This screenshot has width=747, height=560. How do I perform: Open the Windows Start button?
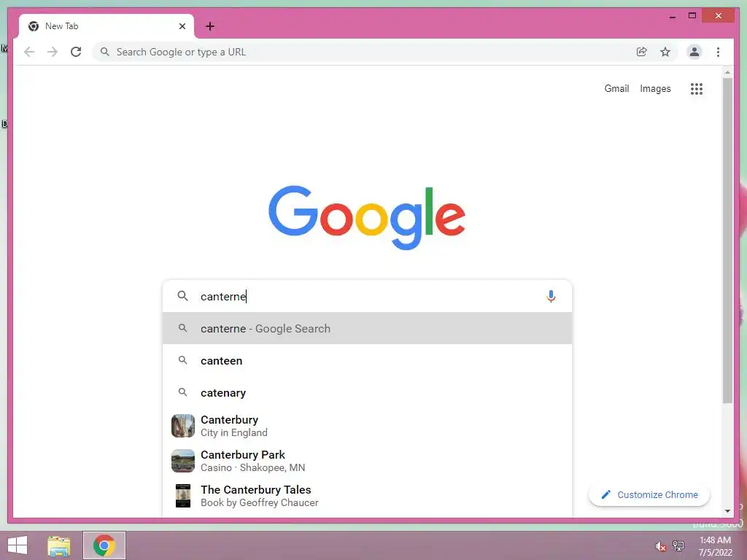(18, 545)
